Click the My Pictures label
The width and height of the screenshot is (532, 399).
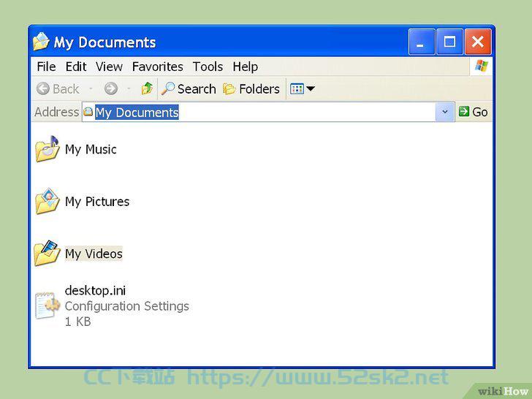coord(97,202)
